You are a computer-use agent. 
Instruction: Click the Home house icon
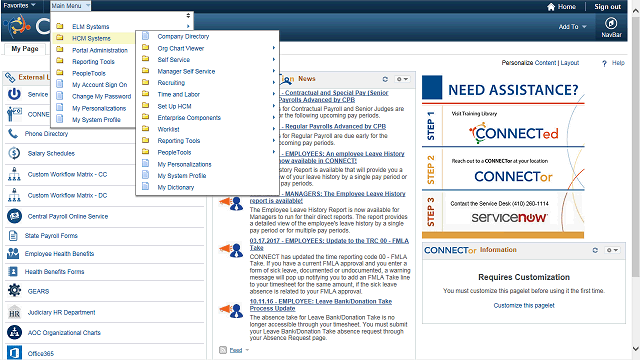point(551,7)
